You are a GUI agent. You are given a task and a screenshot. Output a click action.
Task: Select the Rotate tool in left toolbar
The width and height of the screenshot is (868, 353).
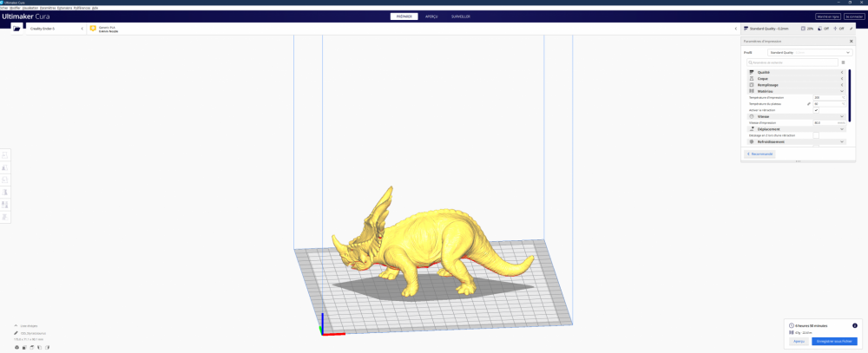coord(5,180)
